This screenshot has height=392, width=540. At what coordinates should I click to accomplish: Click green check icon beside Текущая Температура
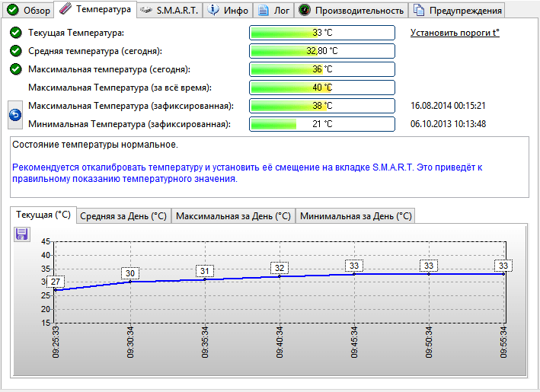(x=15, y=33)
